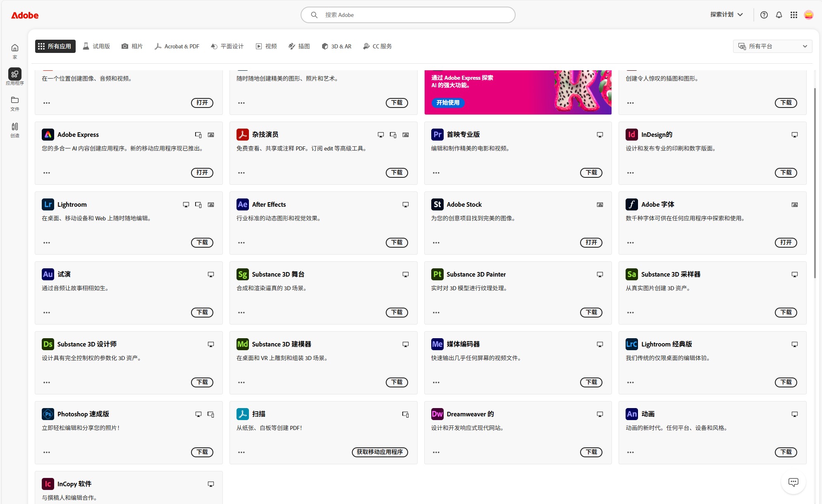Screen dimensions: 822x504
Task: Click 开始使用 on Adobe Express banner
Action: pos(448,103)
